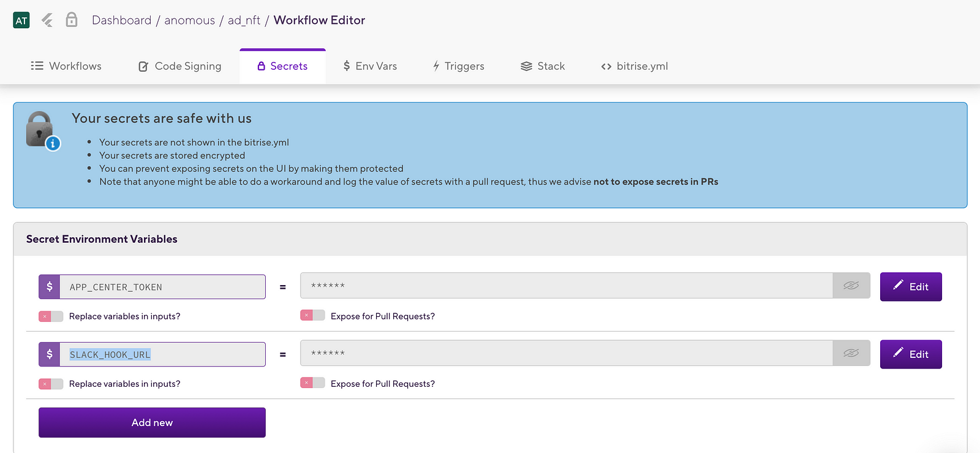This screenshot has height=453, width=980.
Task: Toggle Replace variables in inputs for APP_CENTER_TOKEN
Action: [x=51, y=316]
